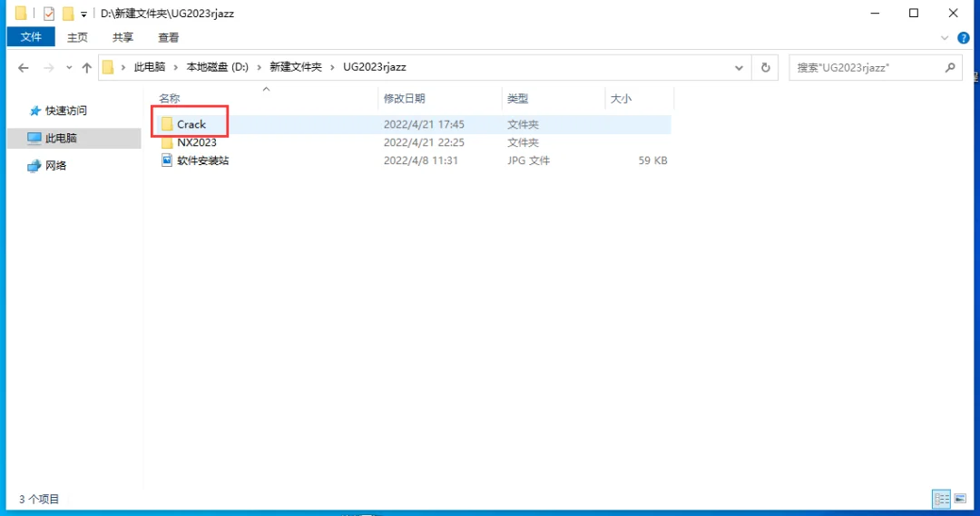Close the Explorer window
This screenshot has width=980, height=516.
953,13
